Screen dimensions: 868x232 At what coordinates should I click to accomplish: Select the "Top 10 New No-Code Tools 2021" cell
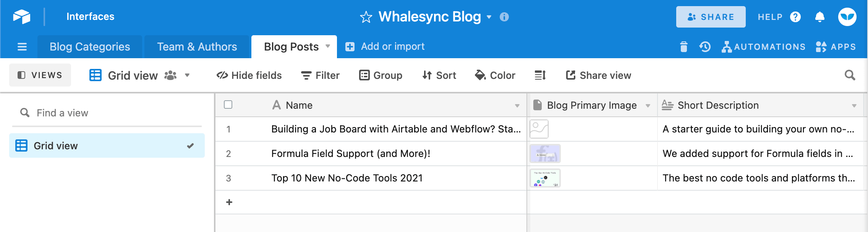pyautogui.click(x=396, y=178)
